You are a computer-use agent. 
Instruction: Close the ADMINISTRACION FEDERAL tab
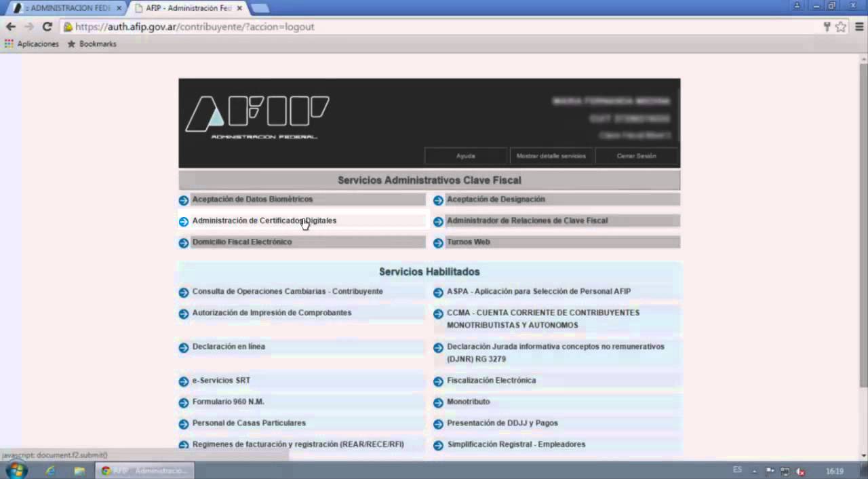coord(118,8)
